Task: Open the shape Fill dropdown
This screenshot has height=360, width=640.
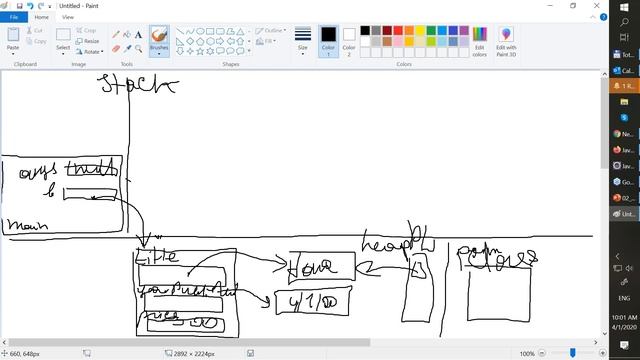Action: (266, 41)
